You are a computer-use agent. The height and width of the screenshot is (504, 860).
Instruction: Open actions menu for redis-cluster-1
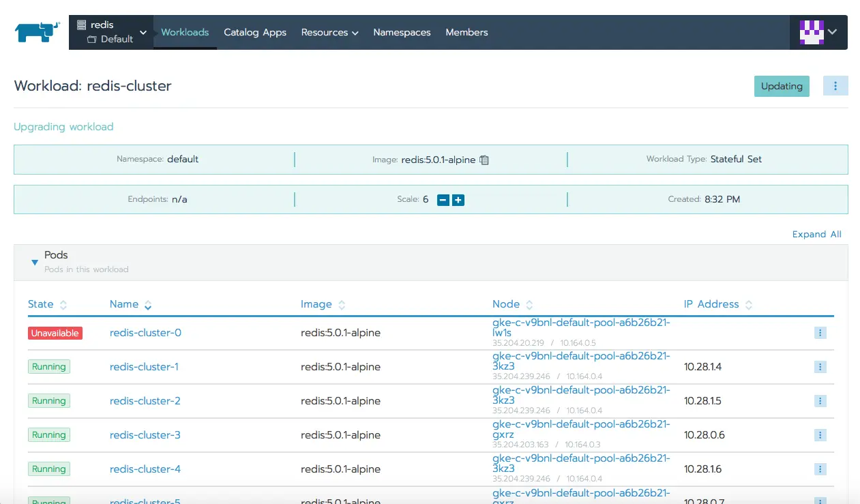[x=820, y=367]
